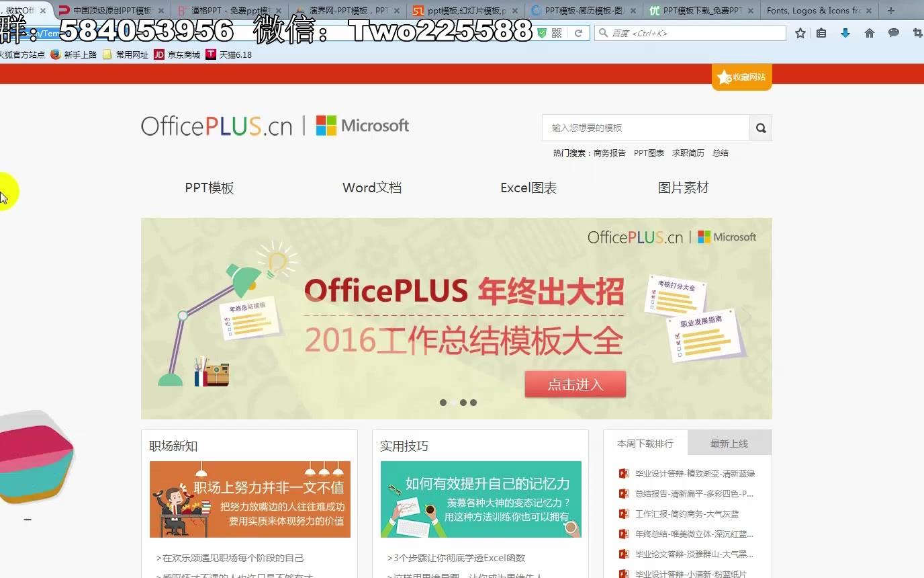Click PowerPoint icon beside 年终总结-唯美微立体
Image resolution: width=924 pixels, height=578 pixels.
click(x=624, y=534)
